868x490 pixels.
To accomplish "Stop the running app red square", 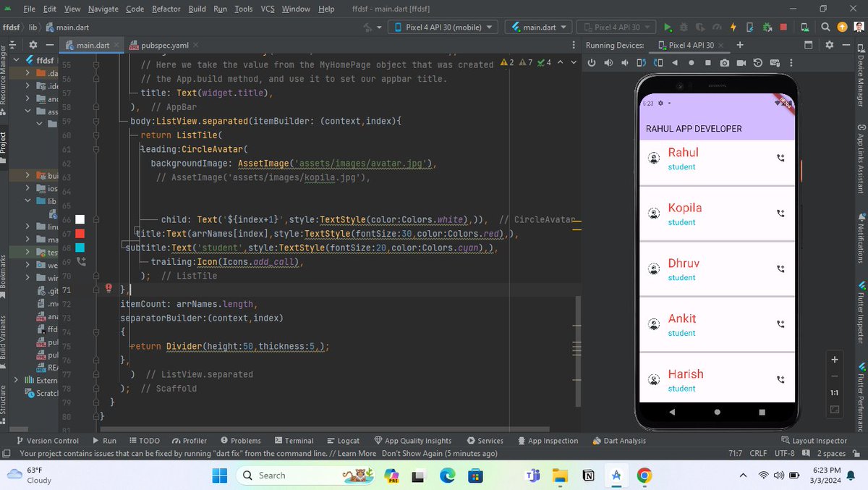I will pyautogui.click(x=783, y=28).
